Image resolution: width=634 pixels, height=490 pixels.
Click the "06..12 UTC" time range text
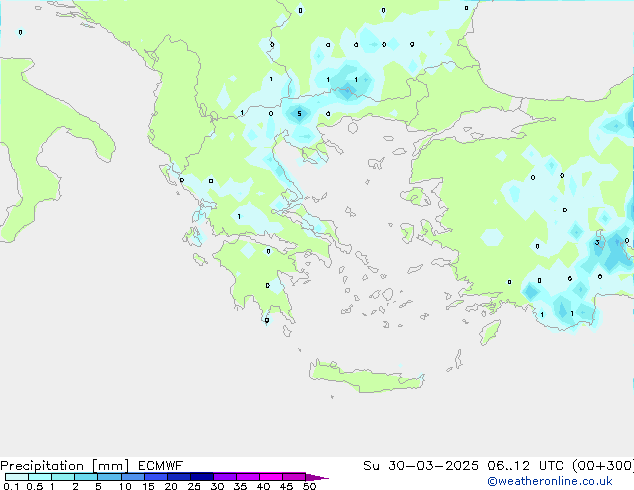pos(528,466)
